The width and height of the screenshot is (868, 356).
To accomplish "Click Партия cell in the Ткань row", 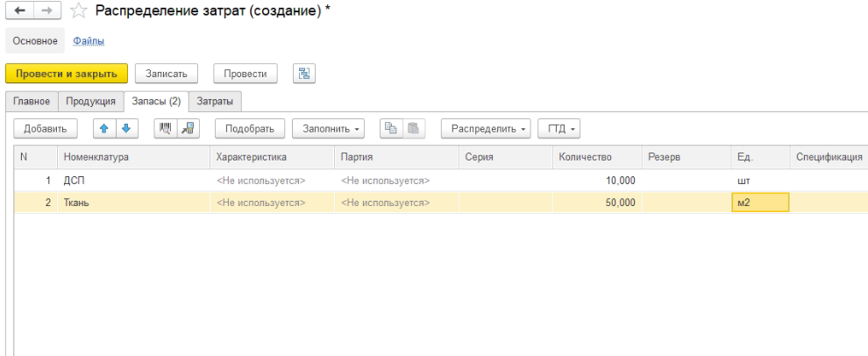I will (397, 203).
